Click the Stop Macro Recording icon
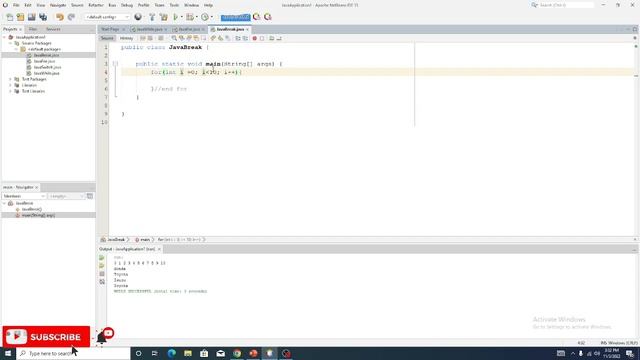This screenshot has height=360, width=640. [x=262, y=38]
